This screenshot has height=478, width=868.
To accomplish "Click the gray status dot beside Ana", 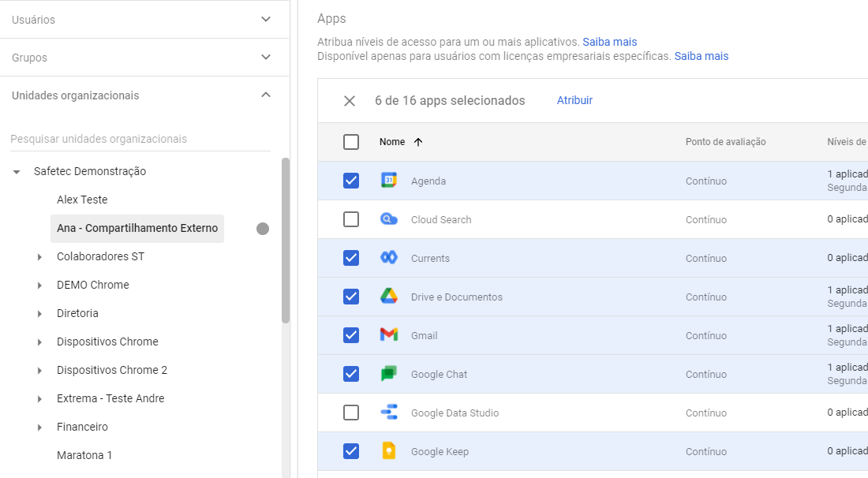I will click(263, 229).
